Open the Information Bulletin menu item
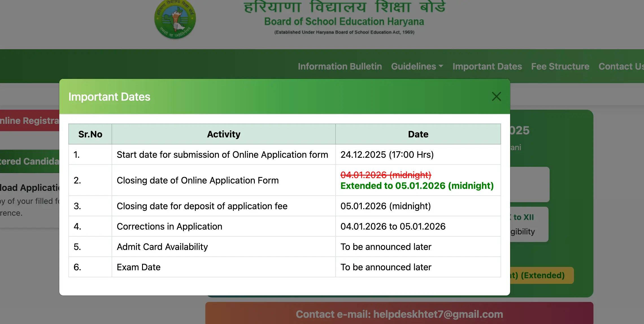This screenshot has width=644, height=324. click(340, 66)
